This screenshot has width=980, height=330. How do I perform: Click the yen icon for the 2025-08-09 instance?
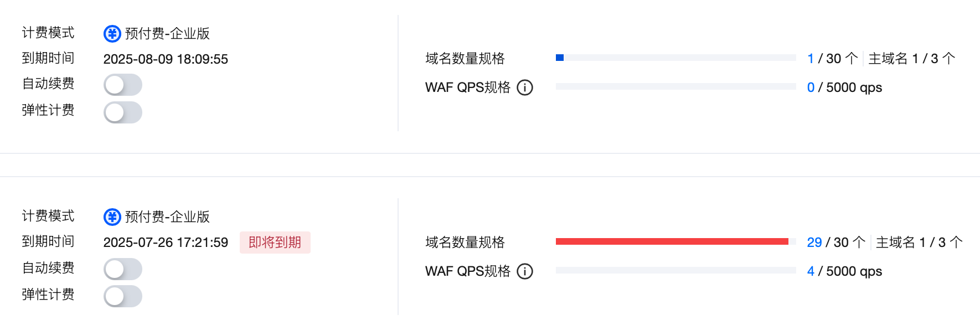pos(112,34)
